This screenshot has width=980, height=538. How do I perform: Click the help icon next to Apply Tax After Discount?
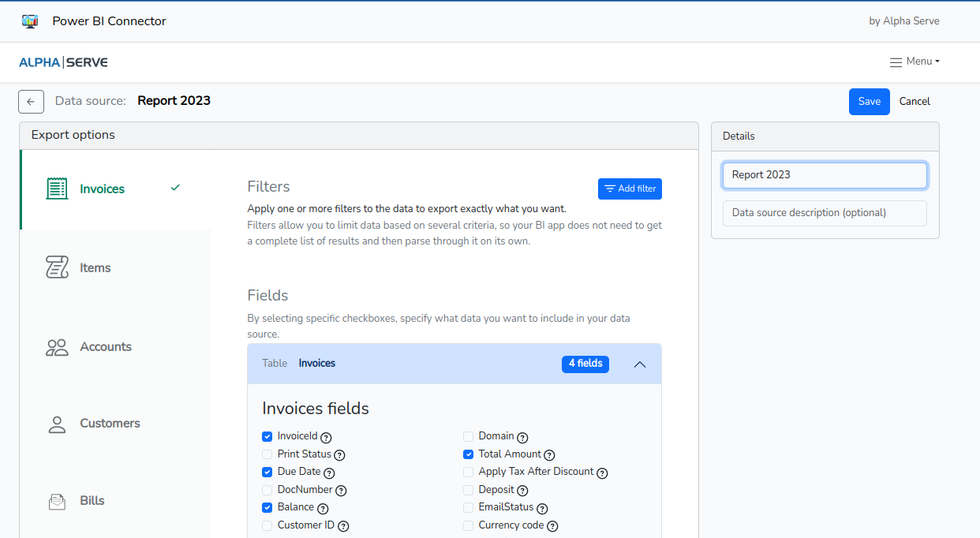pos(602,473)
